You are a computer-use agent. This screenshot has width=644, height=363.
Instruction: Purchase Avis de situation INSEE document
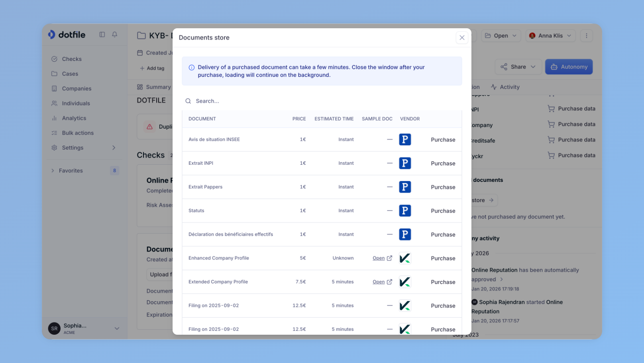point(443,140)
